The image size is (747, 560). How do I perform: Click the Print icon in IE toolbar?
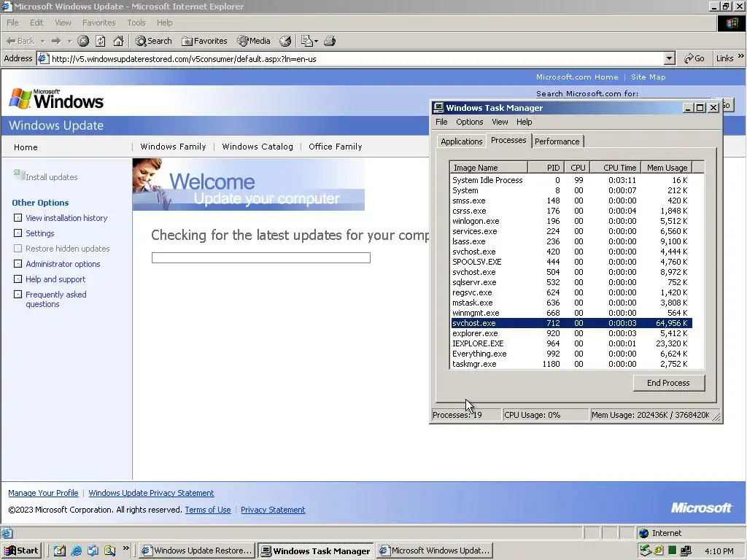(330, 41)
